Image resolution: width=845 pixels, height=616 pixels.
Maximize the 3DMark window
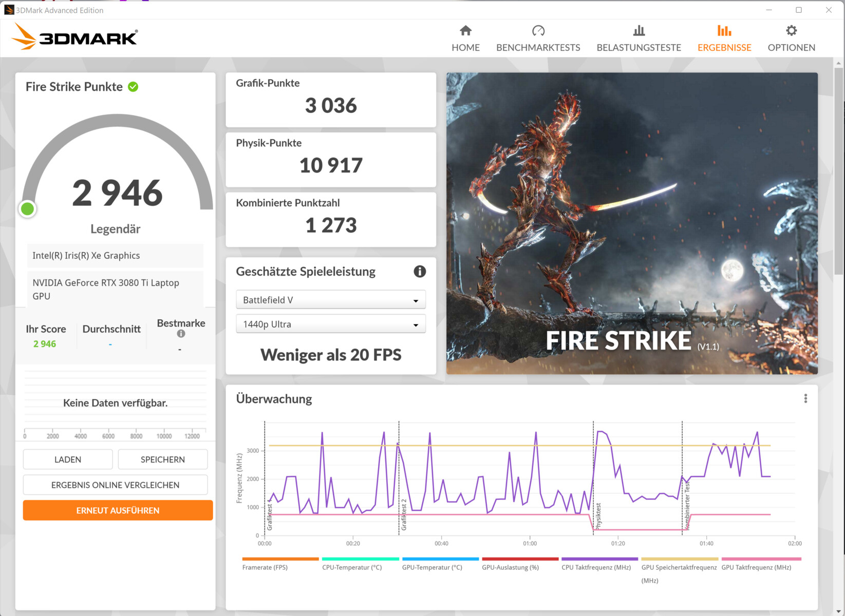pos(799,10)
